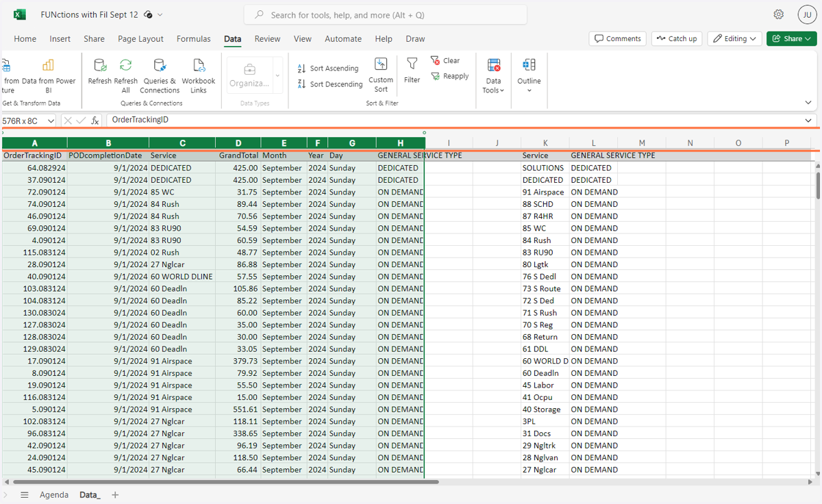Click the SOLUTIONS cell in column K
This screenshot has height=504, width=822.
545,168
